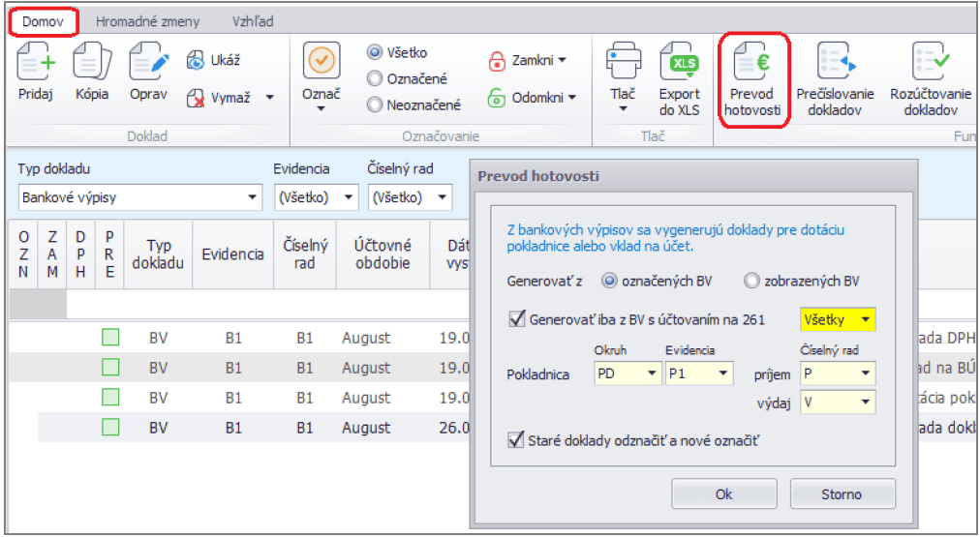
Task: Choose the zobrazených BV radio option
Action: (x=751, y=282)
